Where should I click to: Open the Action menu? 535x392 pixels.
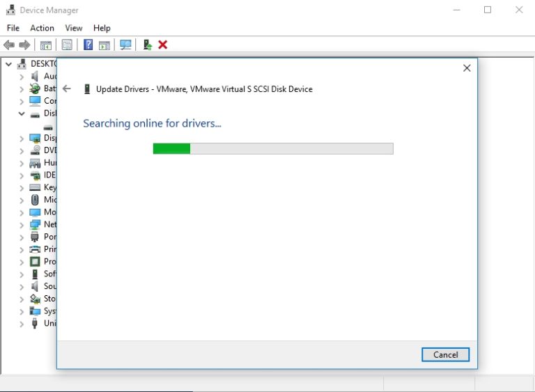pos(42,28)
